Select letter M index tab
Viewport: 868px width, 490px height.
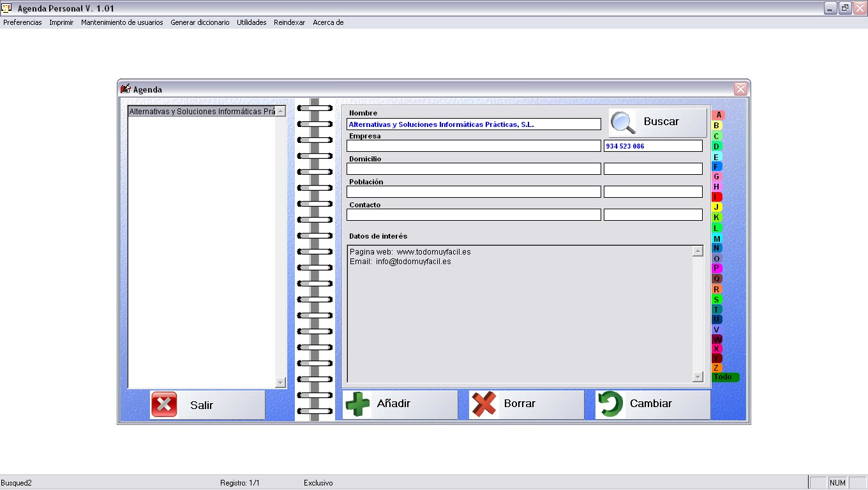(717, 238)
